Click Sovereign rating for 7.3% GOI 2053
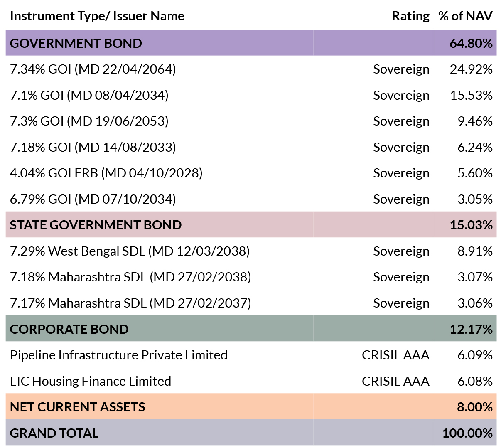 click(x=401, y=121)
